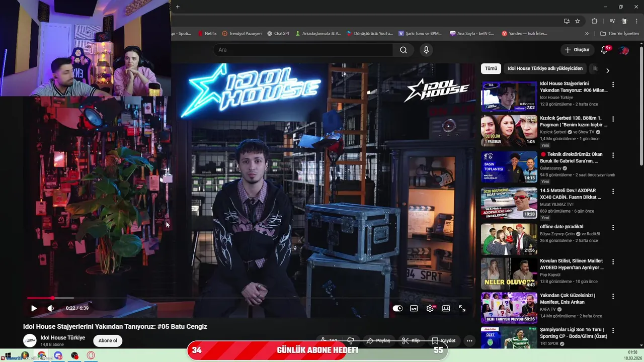Select 'Idol House Türkiye adlı yükleyiciden' chip
The image size is (644, 362).
click(545, 68)
